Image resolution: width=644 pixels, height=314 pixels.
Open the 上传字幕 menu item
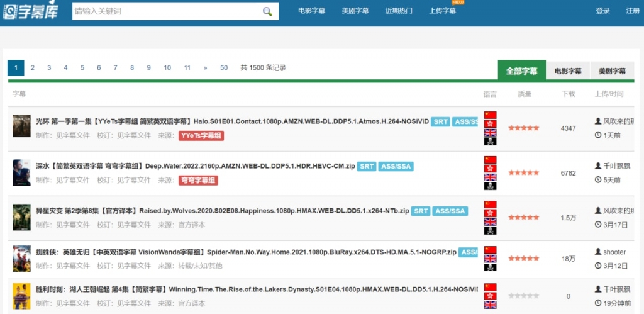[x=443, y=11]
